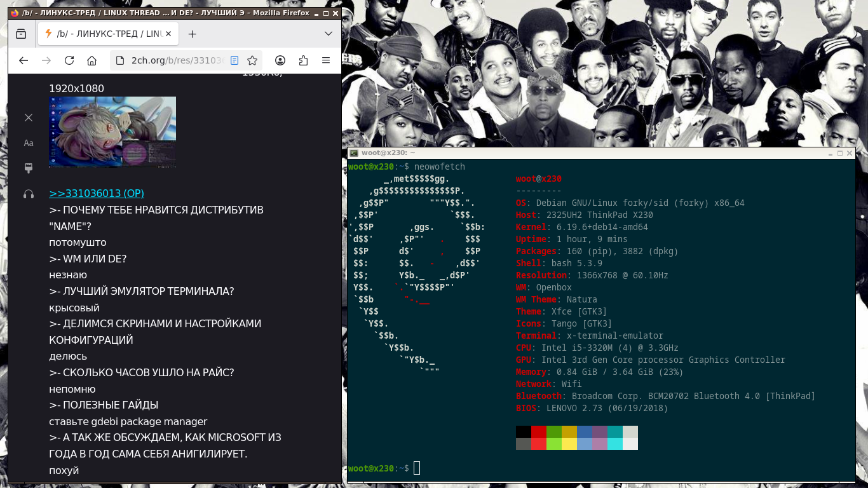Click the "крысовый" answer text

coord(74,308)
